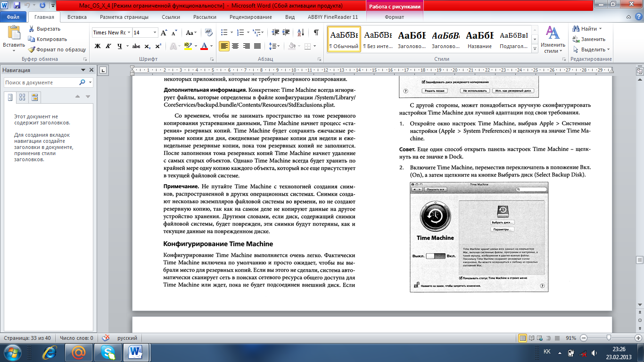The height and width of the screenshot is (362, 644).
Task: Open the Ссылки tab
Action: (x=171, y=17)
